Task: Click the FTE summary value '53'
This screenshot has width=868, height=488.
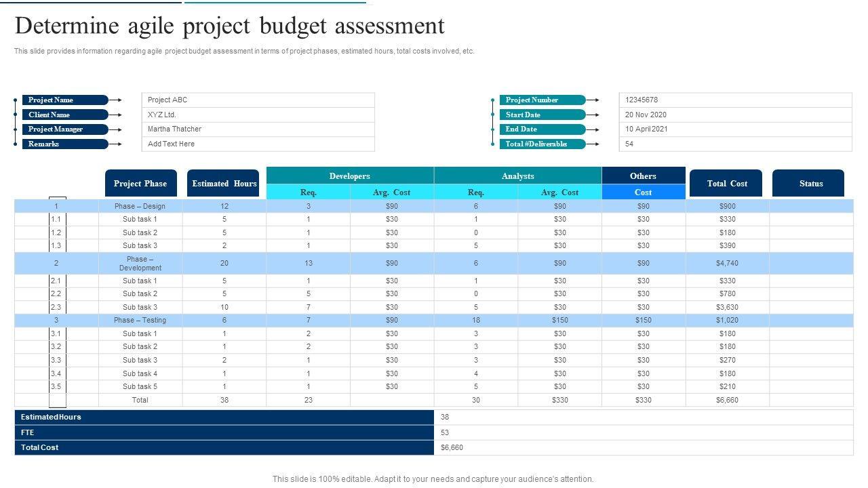Action: point(445,432)
